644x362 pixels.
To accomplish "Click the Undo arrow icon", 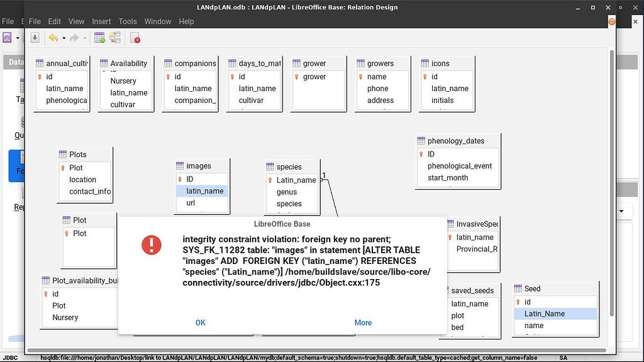I will click(53, 37).
